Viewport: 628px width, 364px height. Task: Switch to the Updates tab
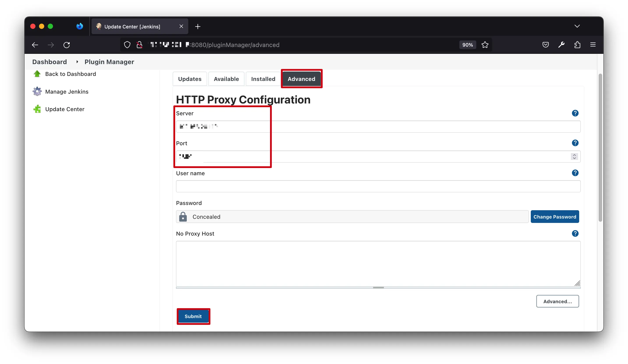(190, 79)
